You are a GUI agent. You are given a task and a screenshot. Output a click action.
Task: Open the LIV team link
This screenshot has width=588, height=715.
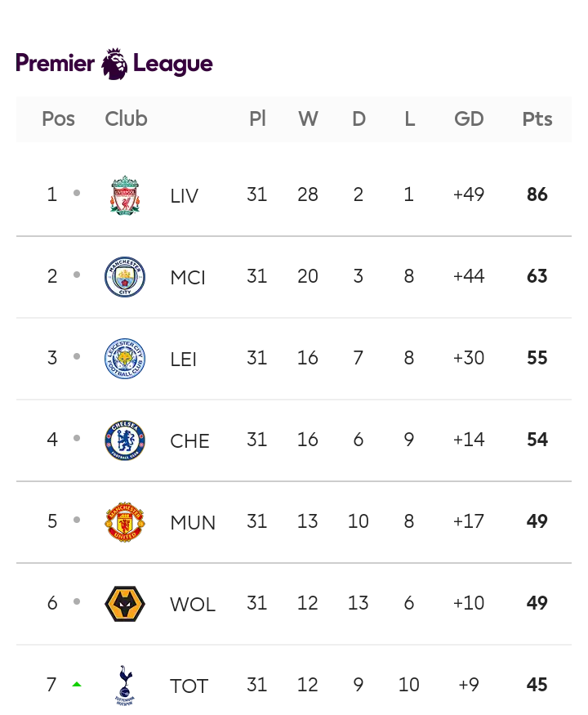(185, 196)
